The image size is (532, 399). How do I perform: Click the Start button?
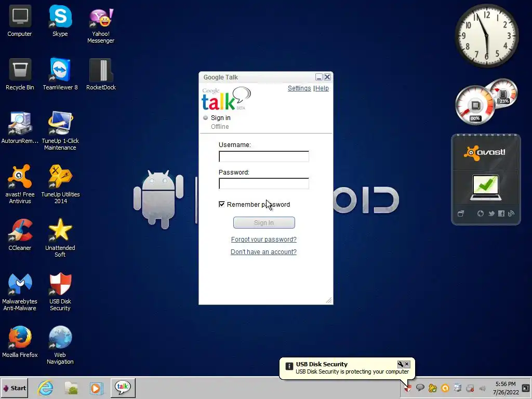point(14,388)
